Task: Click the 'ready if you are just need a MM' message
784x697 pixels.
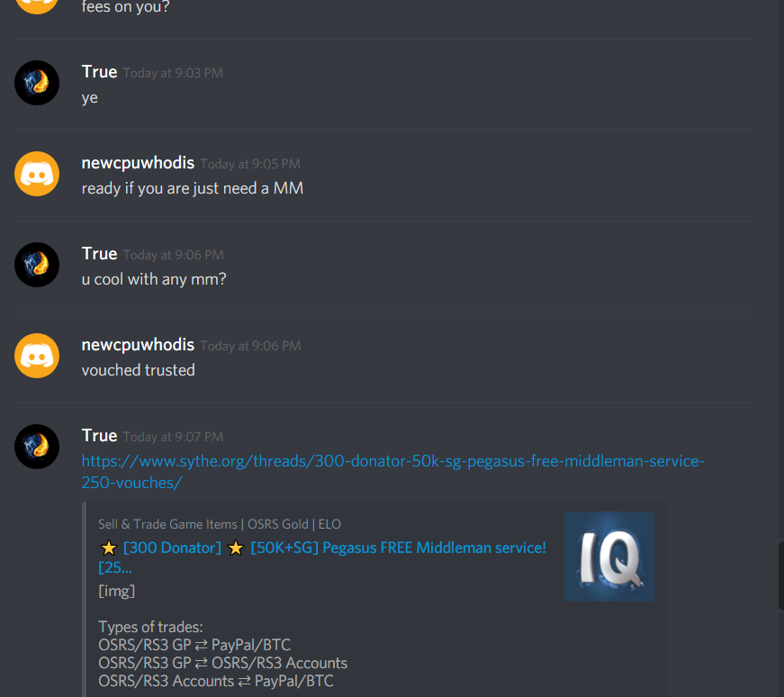Action: (193, 188)
